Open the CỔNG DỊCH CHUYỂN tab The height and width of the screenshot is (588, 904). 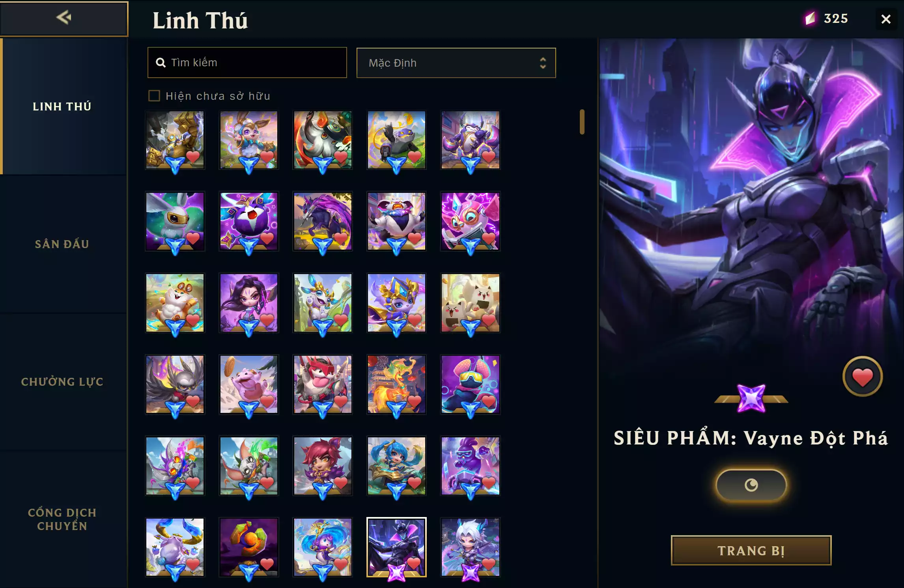[62, 519]
